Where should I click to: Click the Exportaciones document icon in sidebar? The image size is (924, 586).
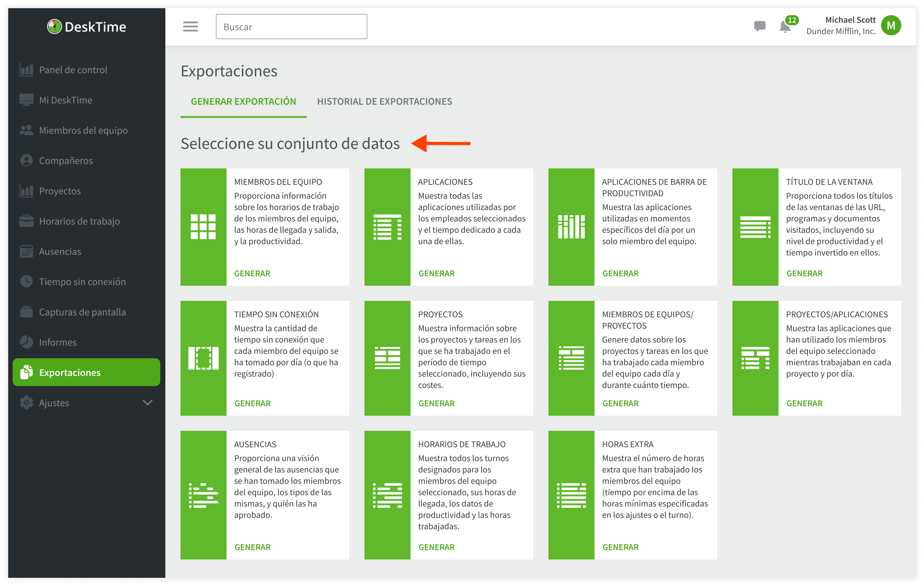tap(27, 372)
